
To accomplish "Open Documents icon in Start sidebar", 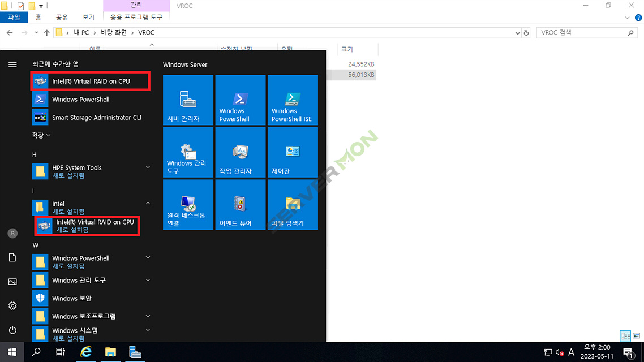I will (12, 257).
